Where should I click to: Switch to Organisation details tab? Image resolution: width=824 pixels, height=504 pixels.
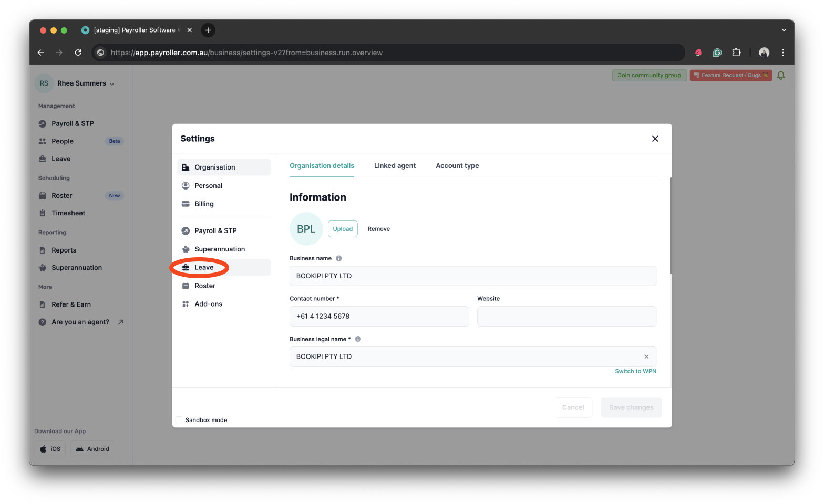tap(322, 165)
